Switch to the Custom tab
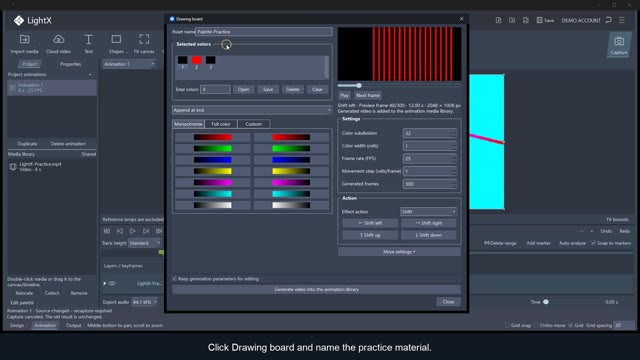Screen dimensions: 640x360 coord(253,124)
